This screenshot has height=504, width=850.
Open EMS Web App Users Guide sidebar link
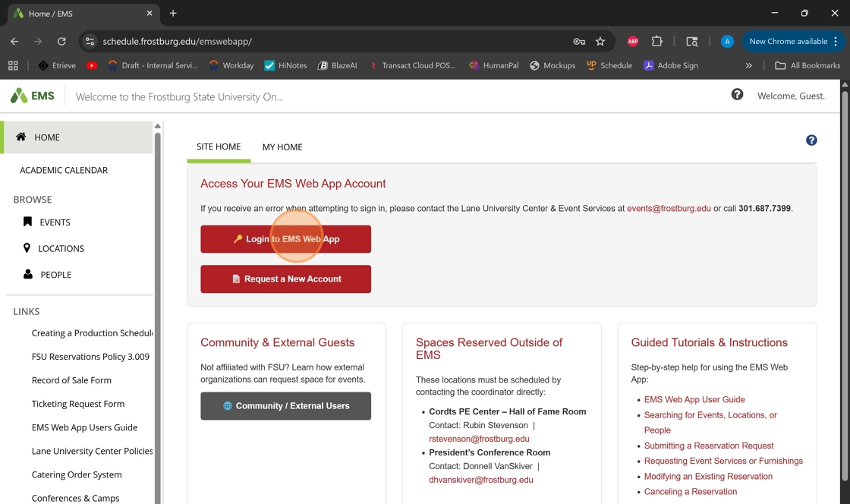(x=84, y=427)
